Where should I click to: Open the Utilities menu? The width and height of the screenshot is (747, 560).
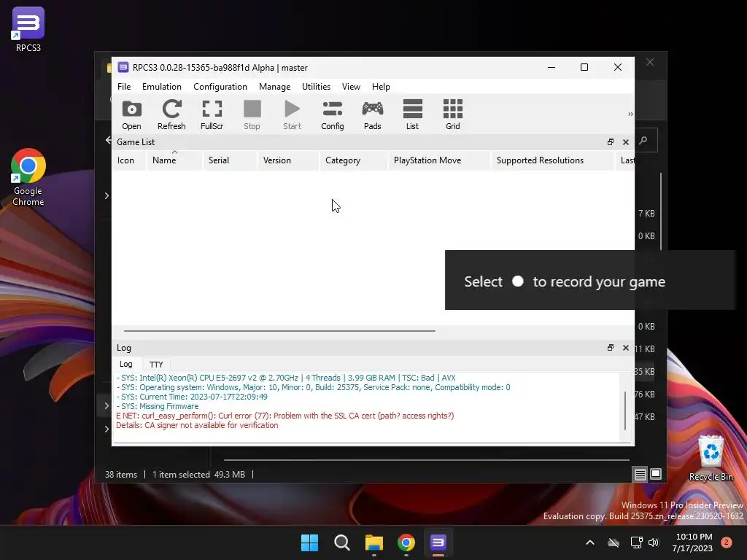pyautogui.click(x=316, y=87)
